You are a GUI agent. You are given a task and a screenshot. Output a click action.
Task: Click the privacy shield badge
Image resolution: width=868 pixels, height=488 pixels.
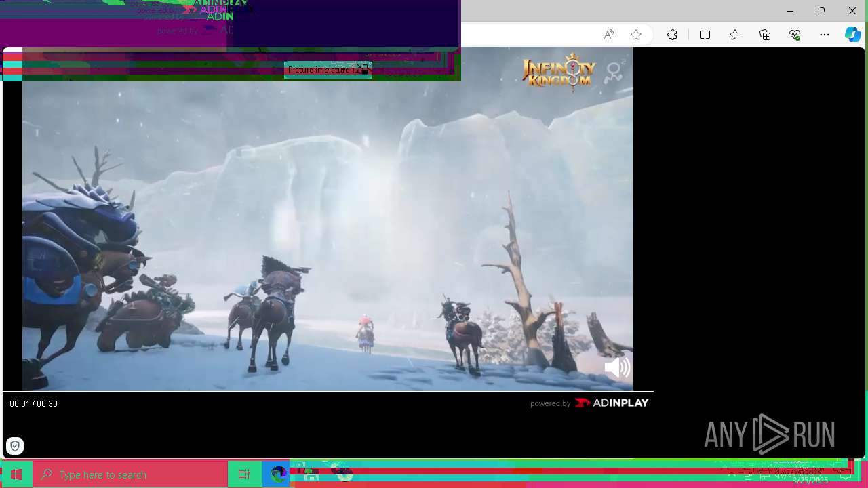[15, 446]
